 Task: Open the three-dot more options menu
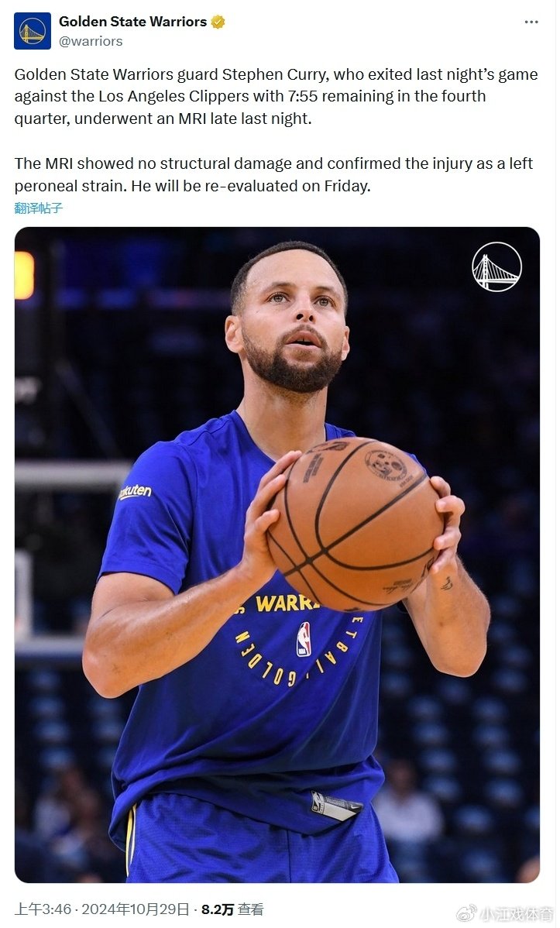click(531, 22)
